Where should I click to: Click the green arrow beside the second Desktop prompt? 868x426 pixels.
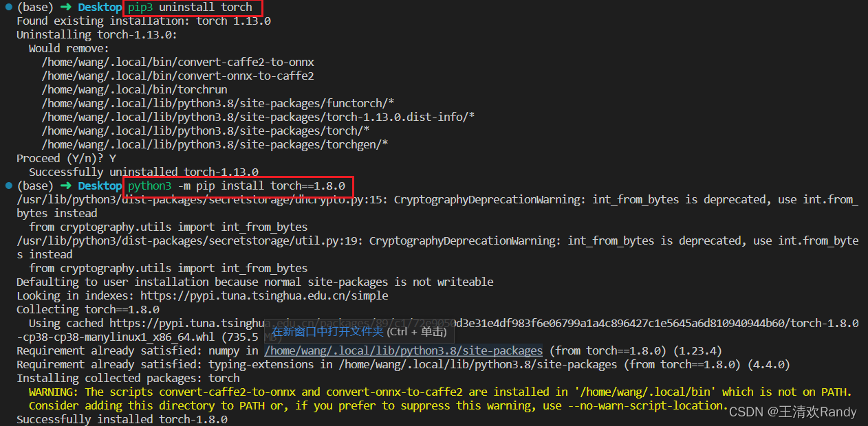coord(65,186)
